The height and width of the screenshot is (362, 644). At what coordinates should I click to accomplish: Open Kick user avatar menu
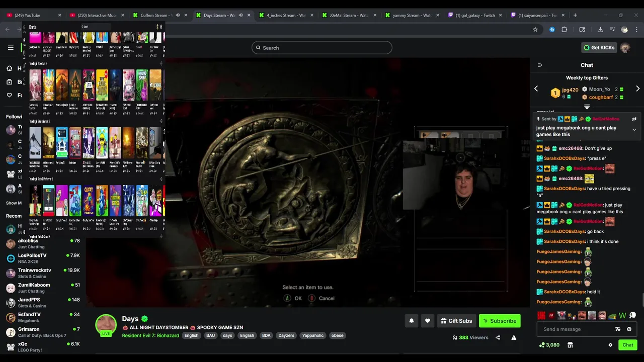(625, 48)
